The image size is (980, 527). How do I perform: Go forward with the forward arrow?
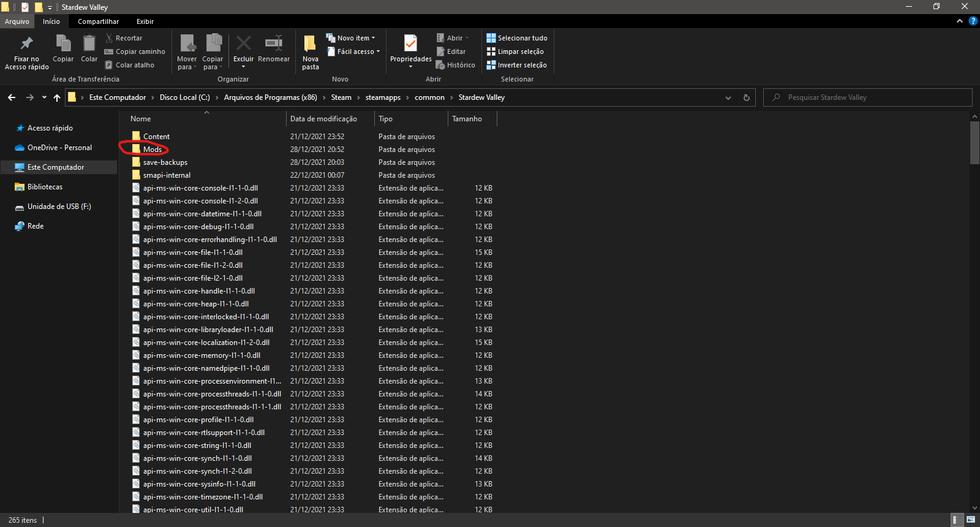pyautogui.click(x=30, y=97)
